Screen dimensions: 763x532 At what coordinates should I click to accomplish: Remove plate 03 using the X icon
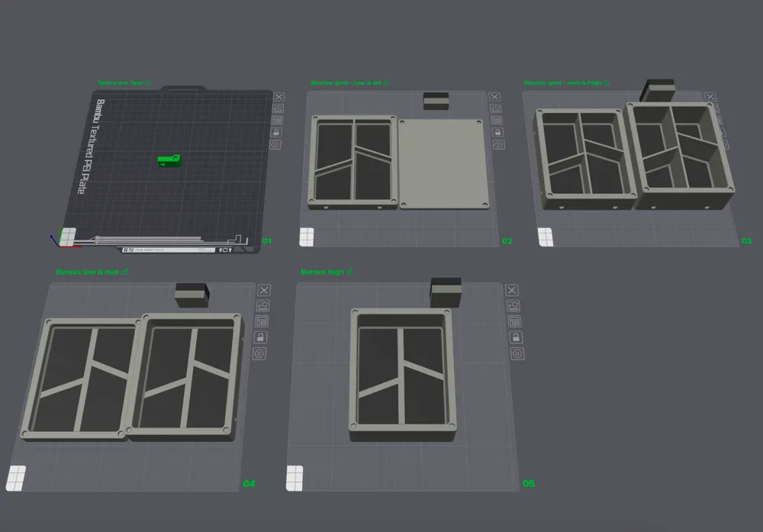coord(710,97)
